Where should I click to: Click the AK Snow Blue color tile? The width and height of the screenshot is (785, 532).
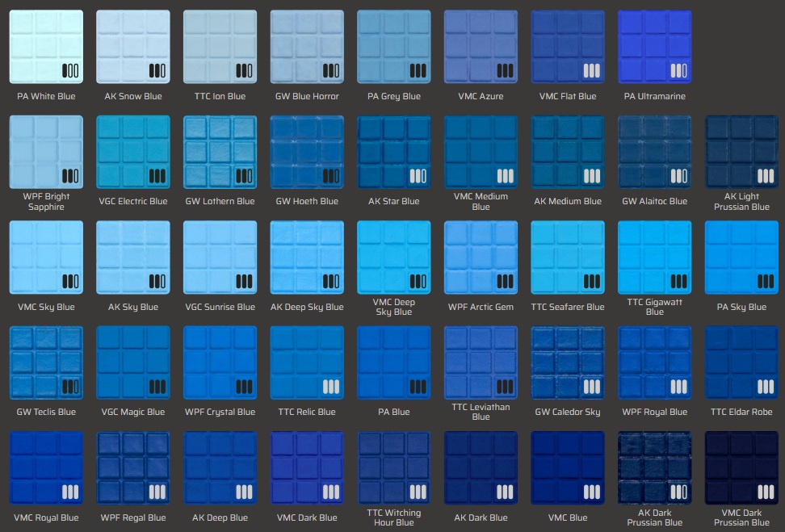pos(133,47)
